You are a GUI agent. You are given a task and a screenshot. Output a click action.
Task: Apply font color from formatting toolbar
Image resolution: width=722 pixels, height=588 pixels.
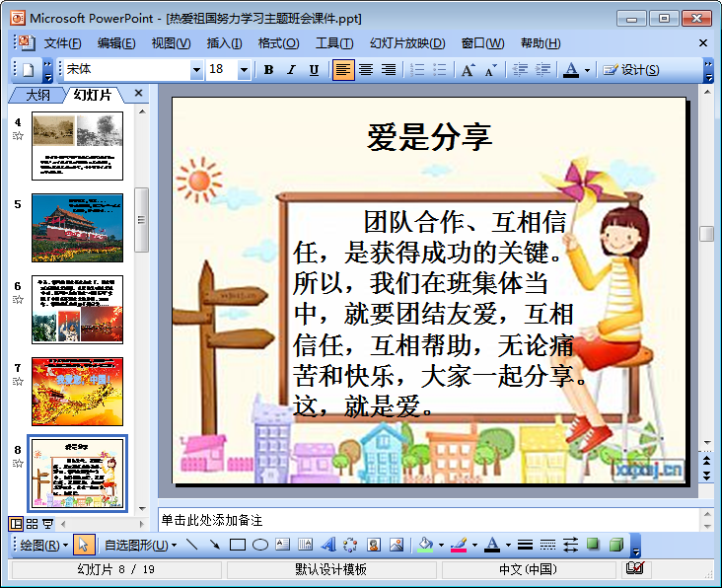pos(571,70)
